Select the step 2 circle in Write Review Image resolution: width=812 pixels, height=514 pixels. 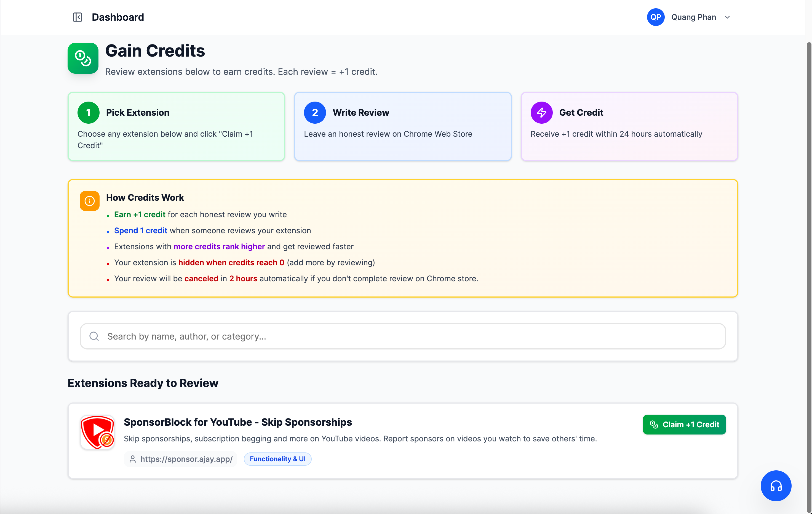[315, 112]
